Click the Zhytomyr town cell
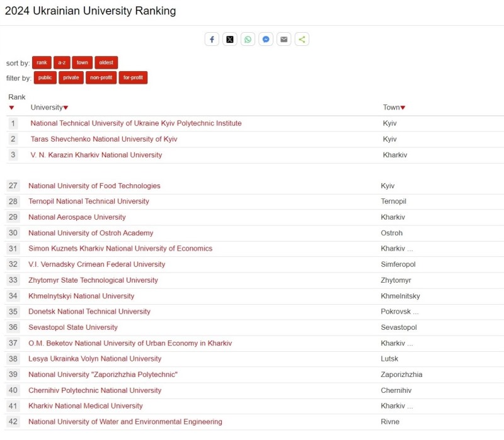The height and width of the screenshot is (440, 504). pyautogui.click(x=396, y=280)
